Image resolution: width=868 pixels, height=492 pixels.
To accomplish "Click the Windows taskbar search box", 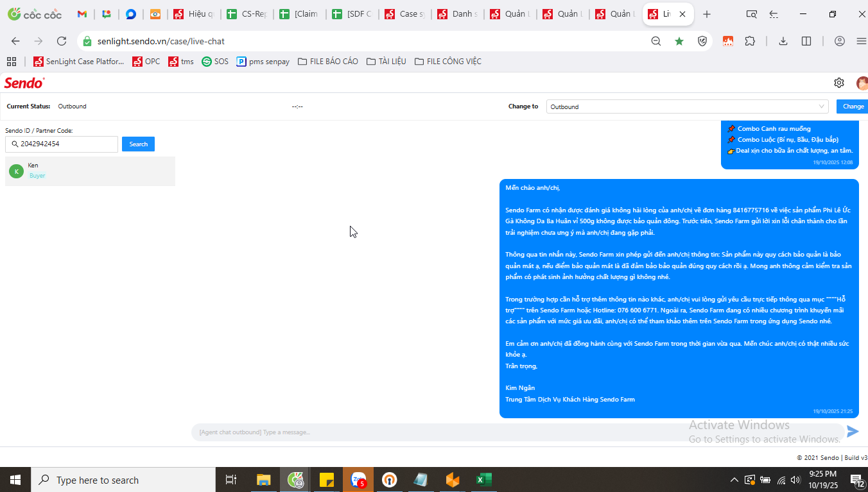I will (123, 480).
